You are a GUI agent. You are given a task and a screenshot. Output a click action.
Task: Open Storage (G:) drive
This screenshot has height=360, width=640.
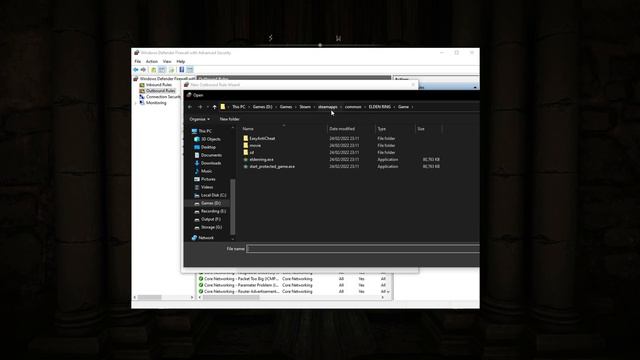point(211,227)
